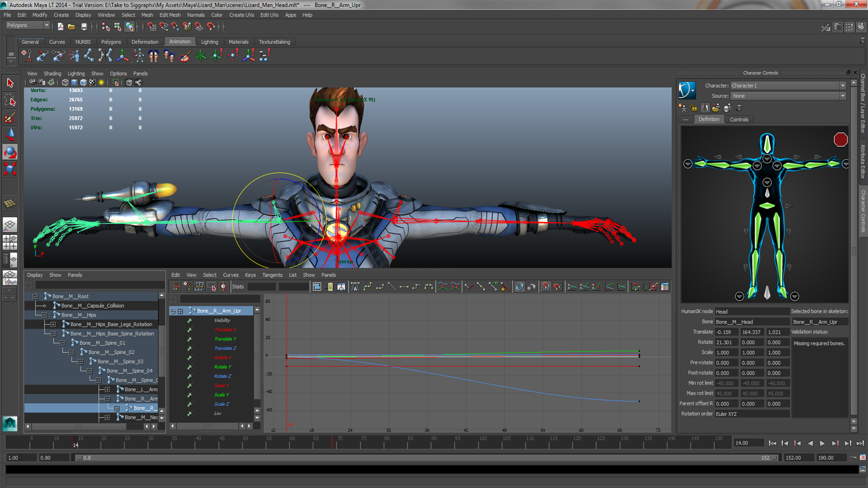Switch to the Controls tab in Character Controls

739,119
